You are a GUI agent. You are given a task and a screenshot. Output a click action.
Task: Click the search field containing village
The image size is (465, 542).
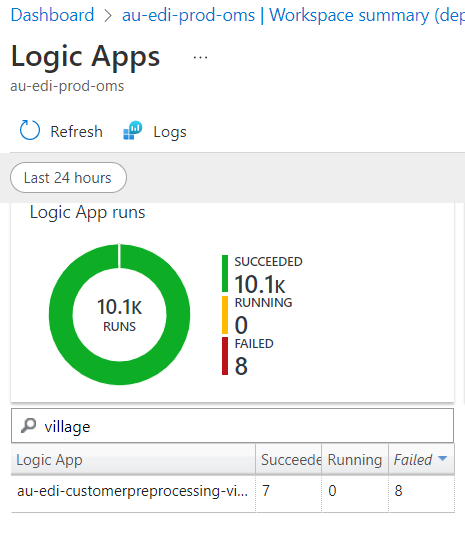[x=232, y=426]
